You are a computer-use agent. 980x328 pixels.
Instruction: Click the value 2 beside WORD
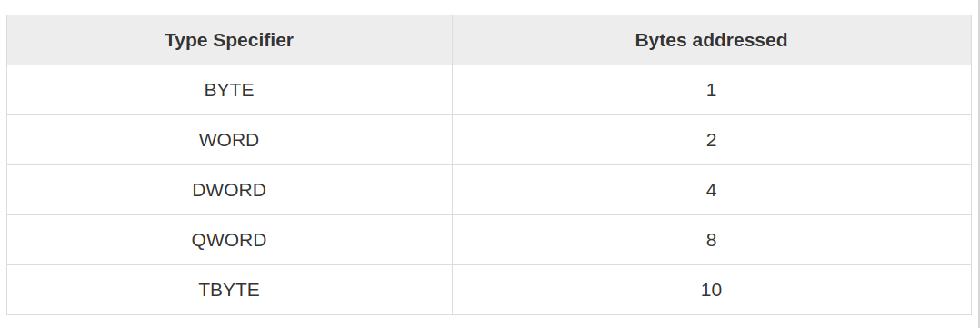711,140
